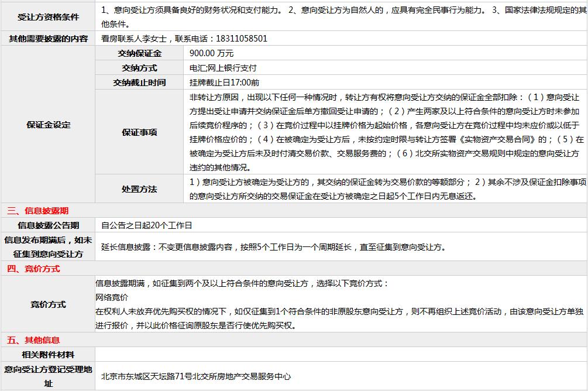588x391 pixels.
Task: Click the 延长信息披露 extension rule text
Action: pyautogui.click(x=273, y=247)
